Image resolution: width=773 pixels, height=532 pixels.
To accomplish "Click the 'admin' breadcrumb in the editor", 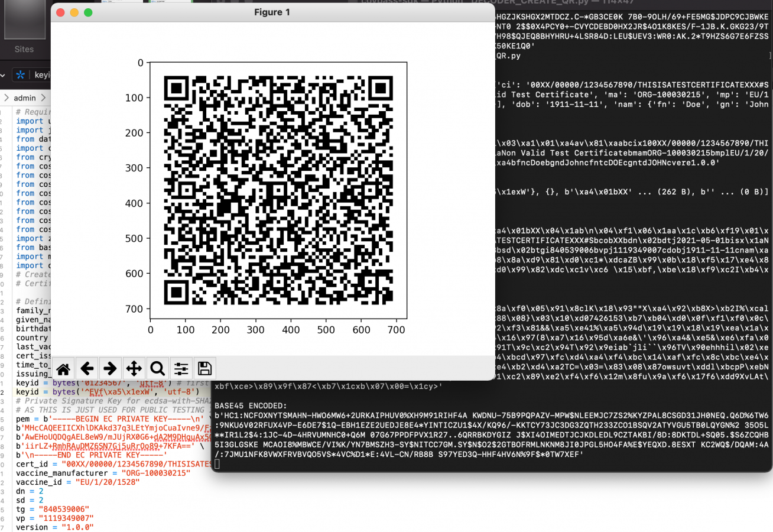I will 25,98.
